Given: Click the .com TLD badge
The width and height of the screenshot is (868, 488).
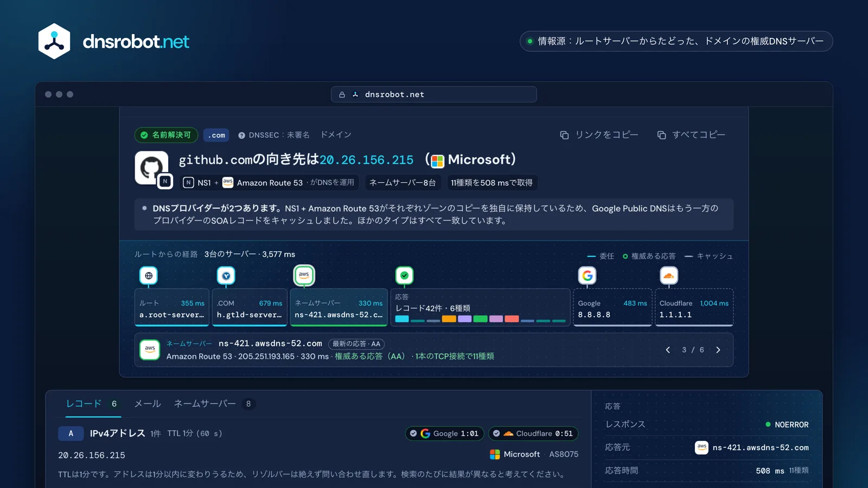Looking at the screenshot, I should click(216, 135).
